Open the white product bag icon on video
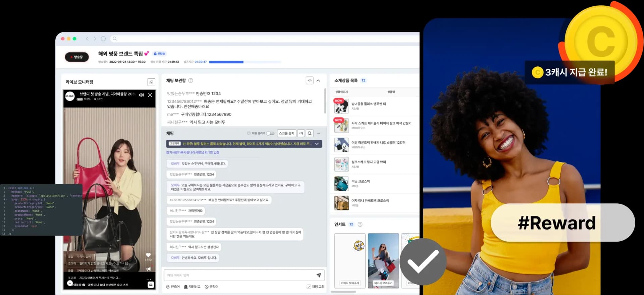644x295 pixels. [151, 285]
